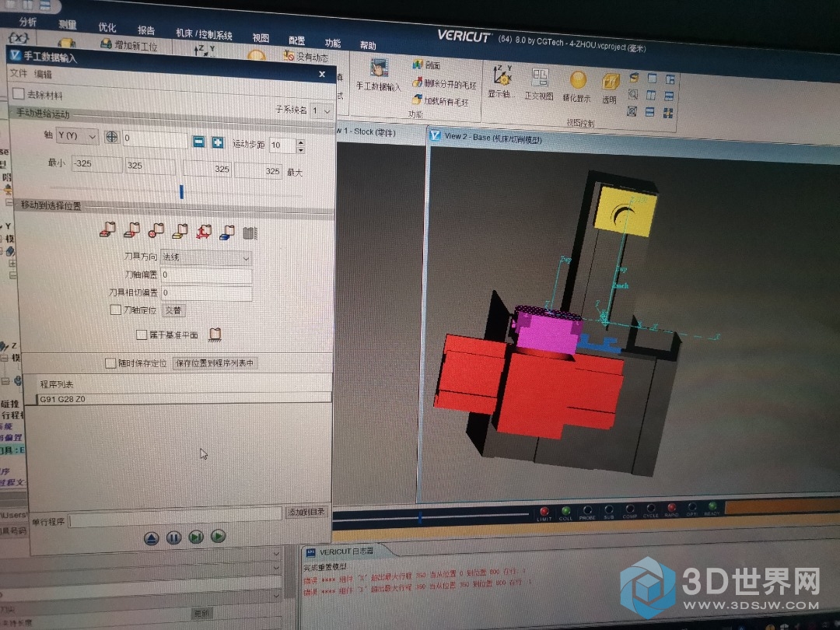Click the simulation progress slider marker
The height and width of the screenshot is (630, 840).
coord(420,516)
